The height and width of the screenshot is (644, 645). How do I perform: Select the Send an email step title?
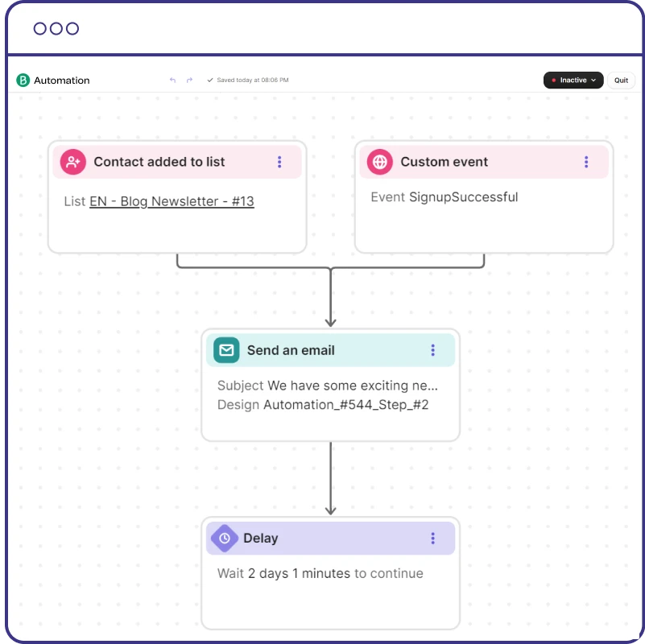click(291, 350)
